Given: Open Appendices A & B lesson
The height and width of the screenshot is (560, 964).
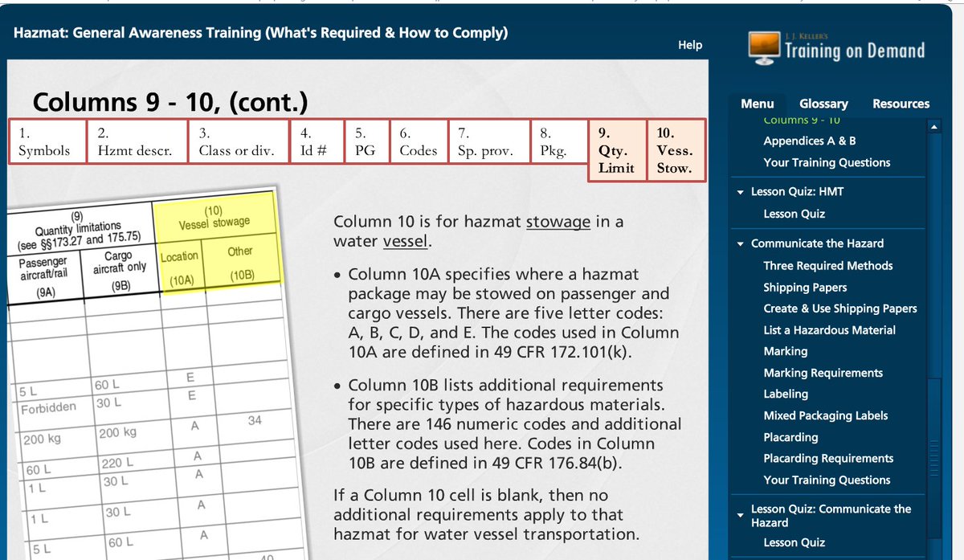Looking at the screenshot, I should [809, 141].
